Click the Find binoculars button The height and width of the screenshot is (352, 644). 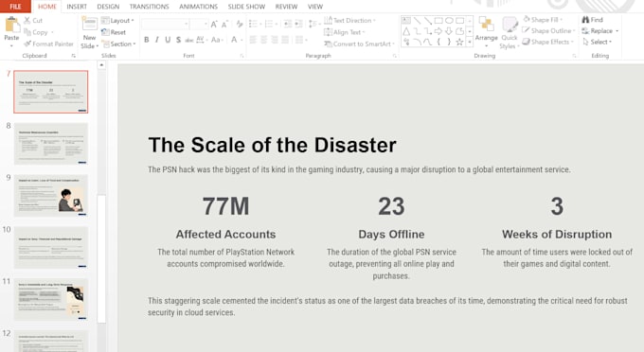592,19
